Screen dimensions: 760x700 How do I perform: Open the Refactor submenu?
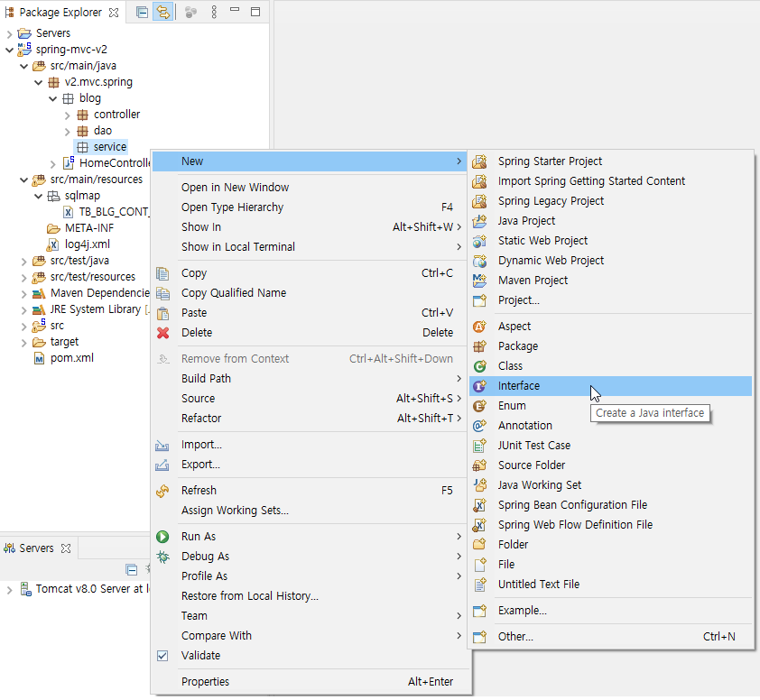click(x=310, y=419)
